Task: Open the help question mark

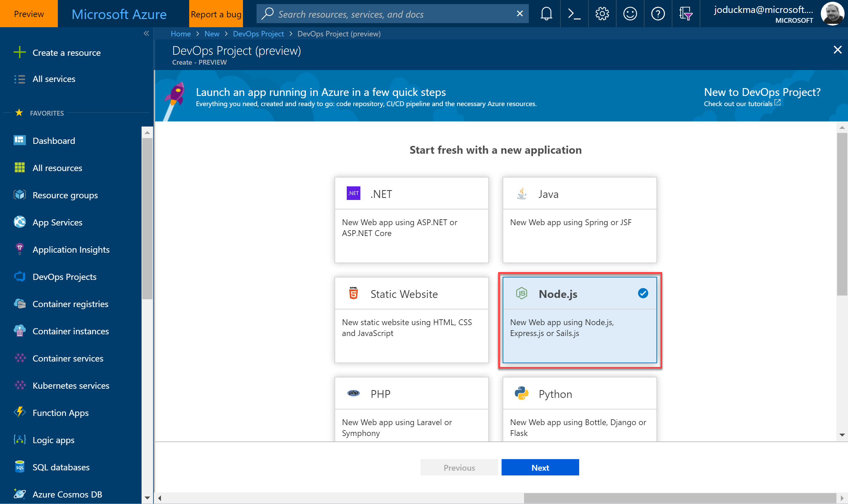Action: (657, 14)
